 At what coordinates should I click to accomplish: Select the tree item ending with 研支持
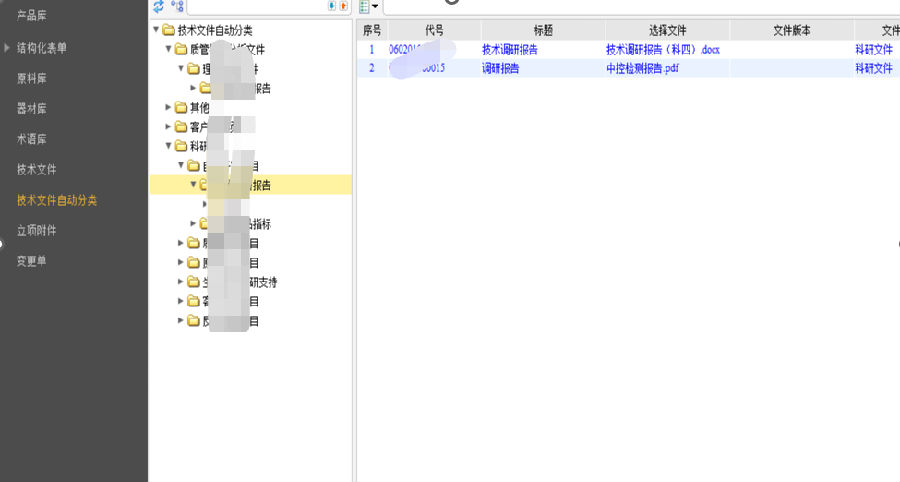coord(239,282)
